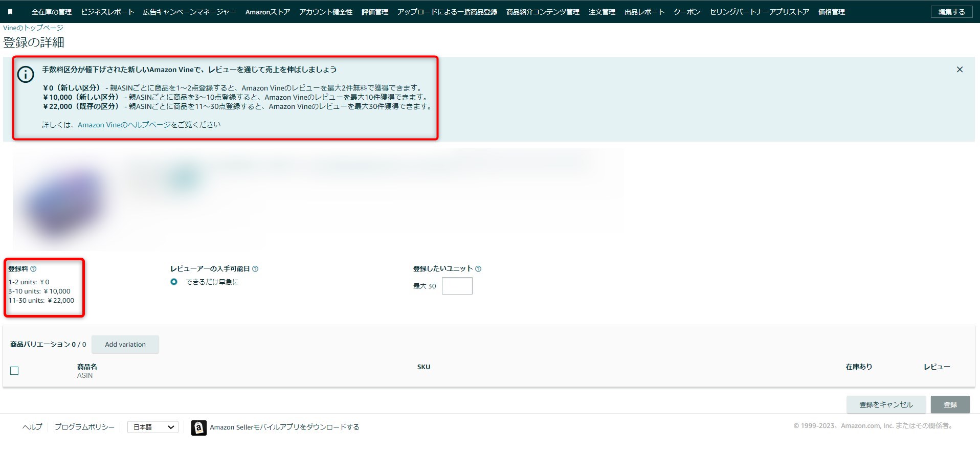The height and width of the screenshot is (452, 980).
Task: Select the できるだけ早急に radio button
Action: pyautogui.click(x=174, y=282)
